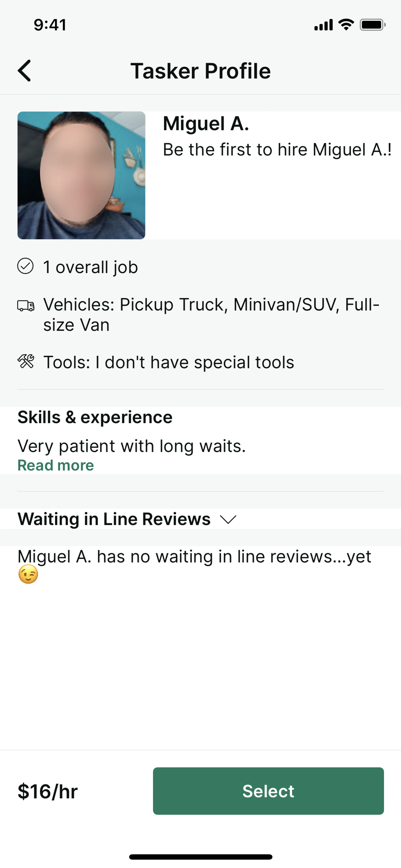Viewport: 401px width, 868px height.
Task: Tap the battery indicator icon
Action: (372, 25)
